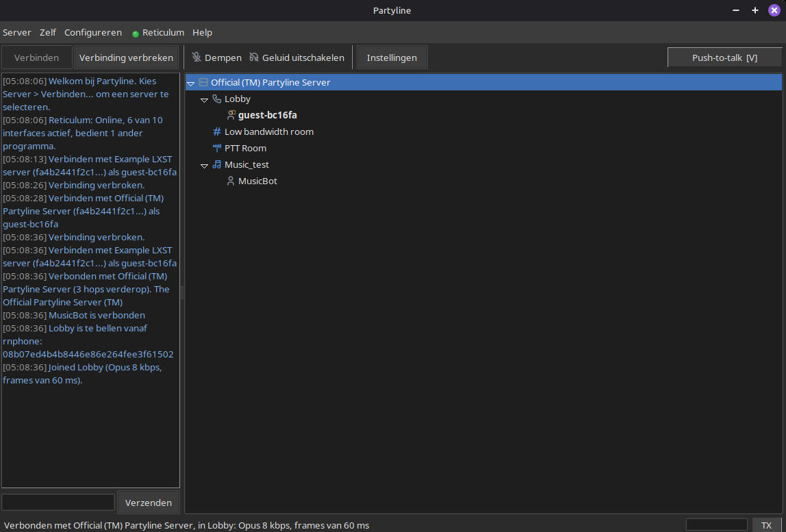Collapse the Music_test channel
Viewport: 786px width, 532px height.
click(204, 166)
